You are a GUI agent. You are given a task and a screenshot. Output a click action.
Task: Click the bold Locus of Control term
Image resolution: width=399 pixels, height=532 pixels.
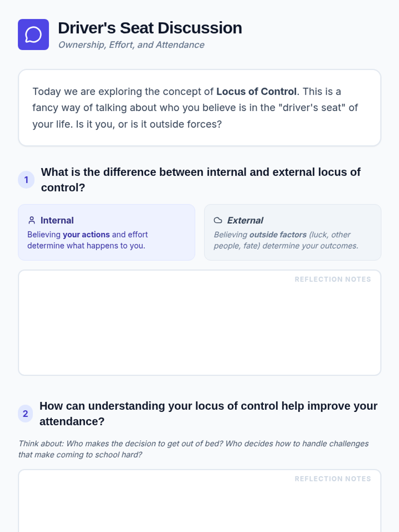pos(256,91)
